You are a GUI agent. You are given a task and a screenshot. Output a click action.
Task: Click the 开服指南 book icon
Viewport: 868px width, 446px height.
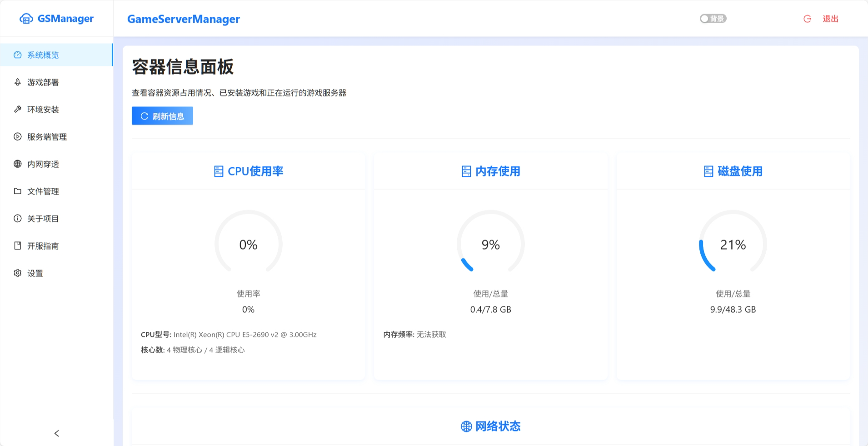[x=18, y=246]
